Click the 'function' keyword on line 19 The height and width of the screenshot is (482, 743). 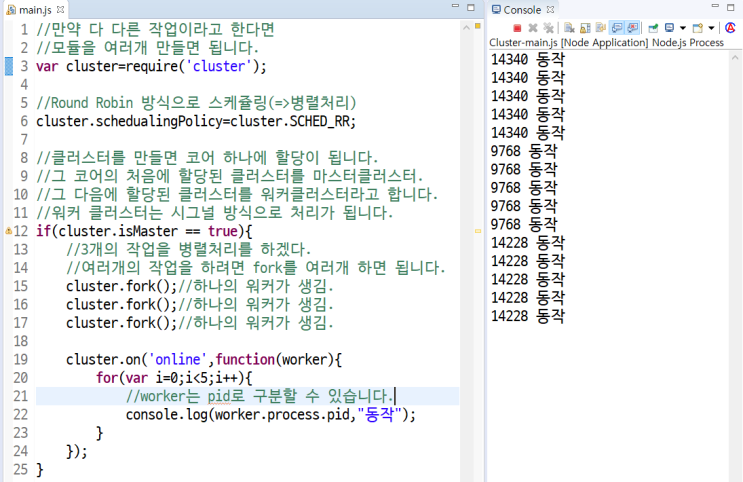245,359
